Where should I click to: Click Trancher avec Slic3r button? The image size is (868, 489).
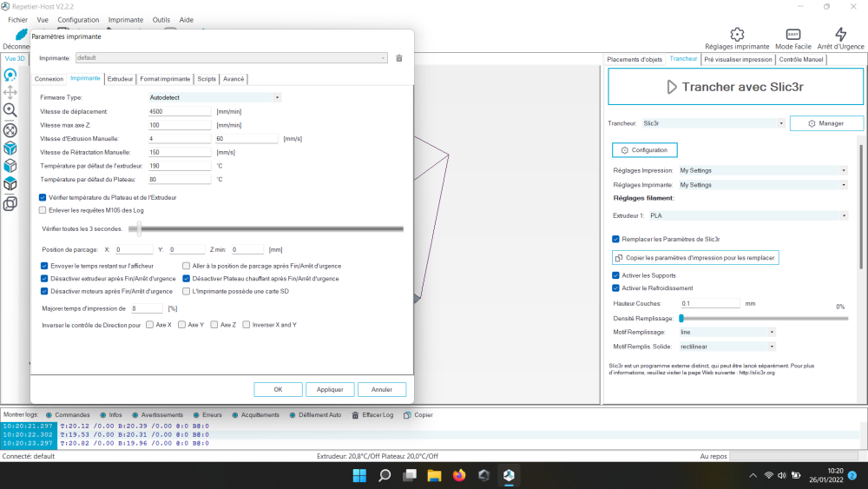click(735, 87)
